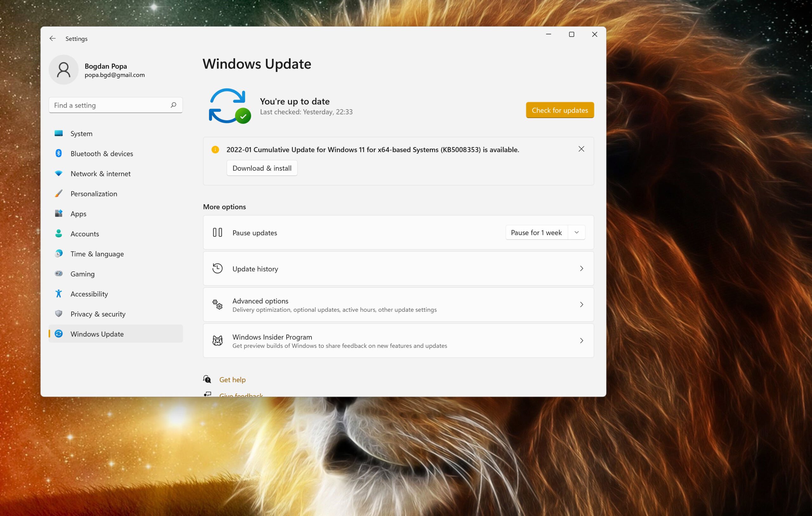
Task: Focus the Find a setting search box
Action: 116,105
